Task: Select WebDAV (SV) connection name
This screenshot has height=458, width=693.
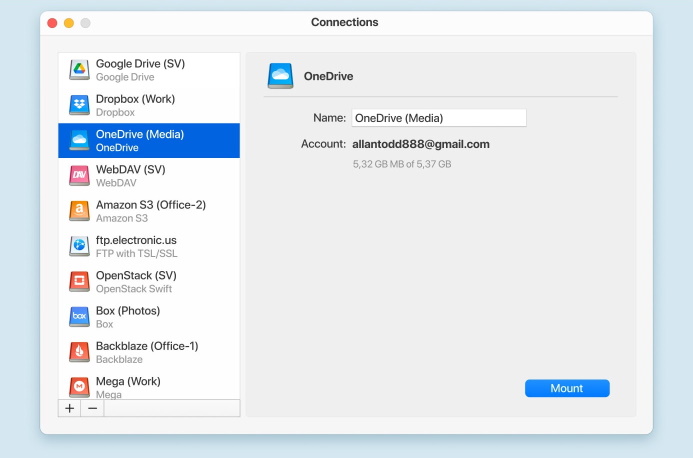Action: click(130, 170)
